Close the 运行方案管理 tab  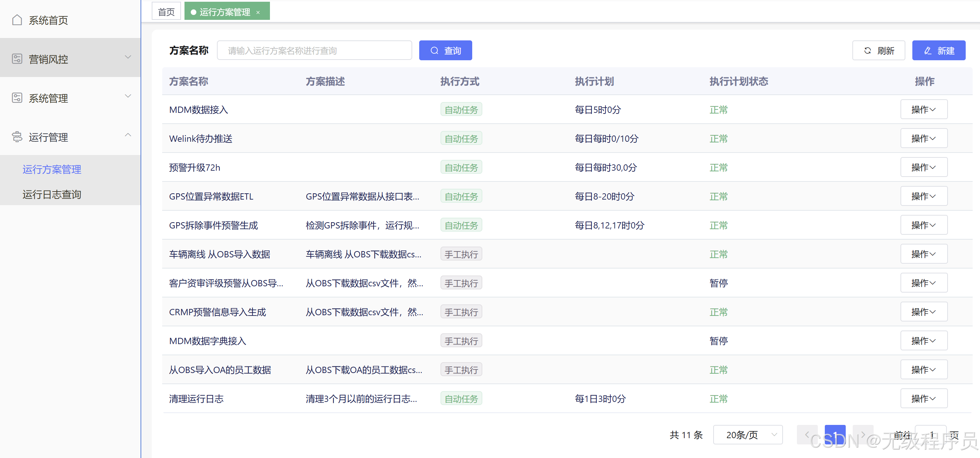point(258,12)
